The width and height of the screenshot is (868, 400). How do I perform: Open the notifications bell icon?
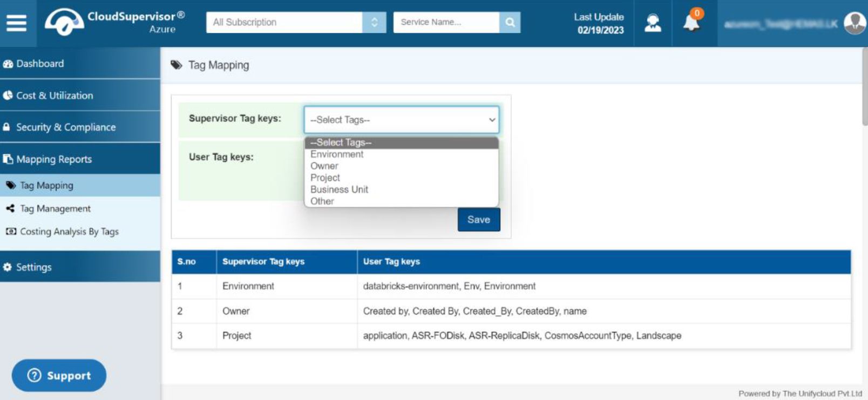[x=692, y=22]
